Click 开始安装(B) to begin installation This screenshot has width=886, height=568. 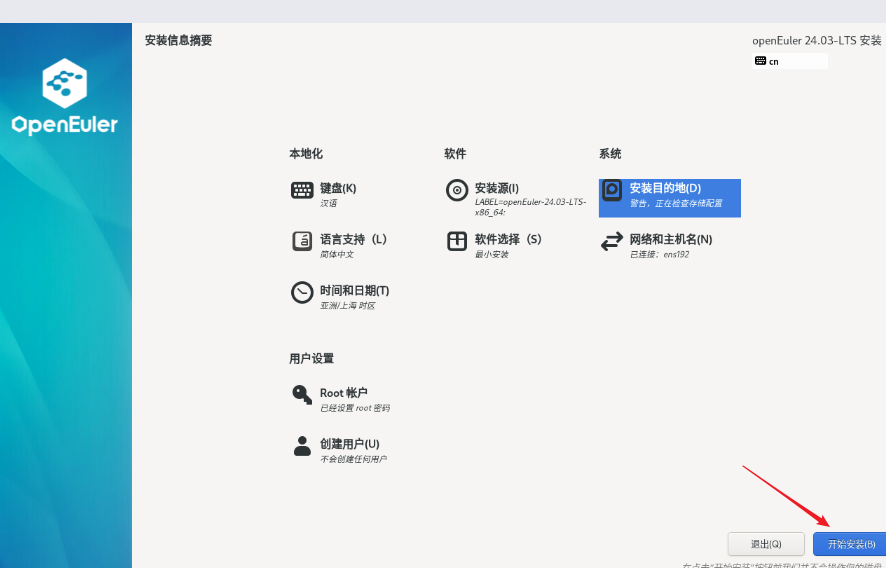850,544
